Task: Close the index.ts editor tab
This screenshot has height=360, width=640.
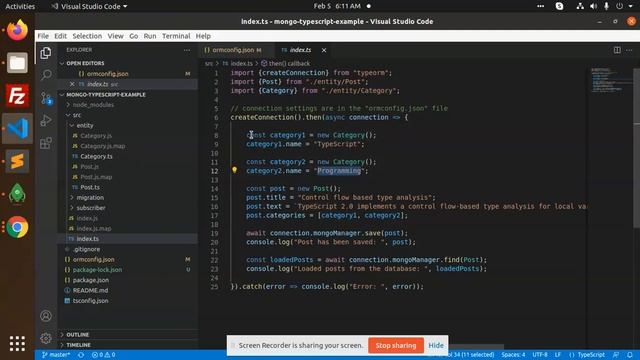Action: coord(324,50)
